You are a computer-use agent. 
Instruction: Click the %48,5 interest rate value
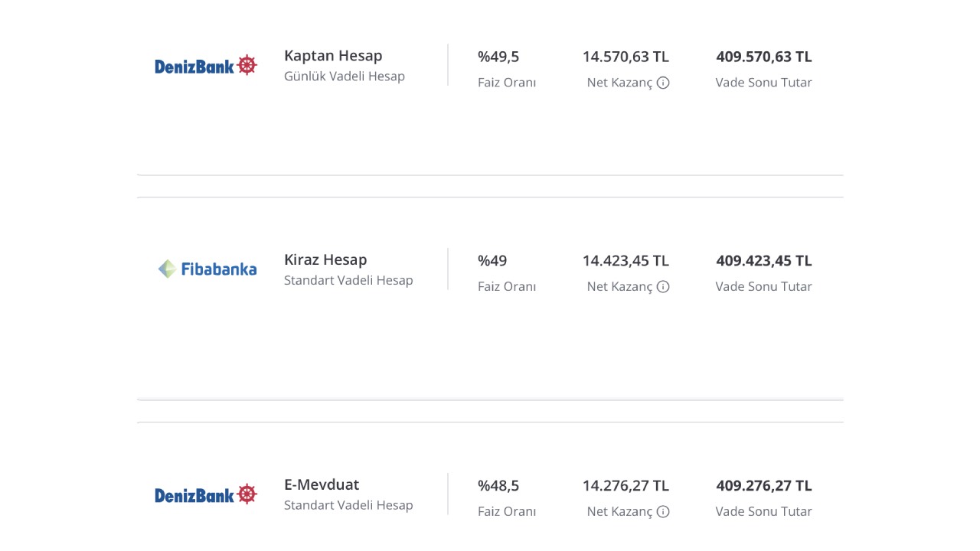pos(498,485)
